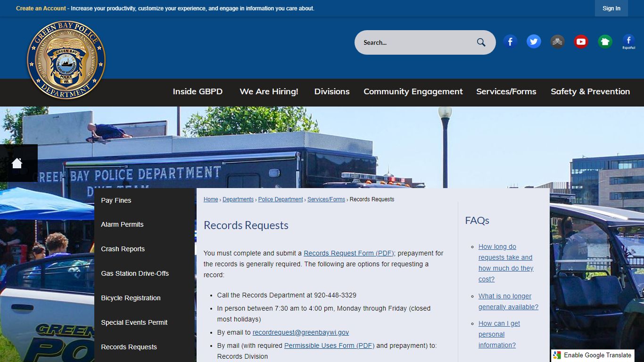Click the FAQs sidebar heading
Screen dimensions: 644x362
point(477,220)
